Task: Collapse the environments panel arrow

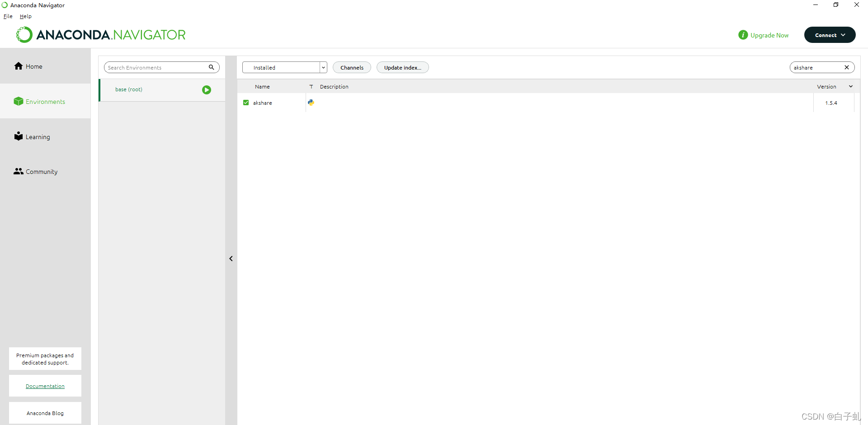Action: tap(231, 259)
